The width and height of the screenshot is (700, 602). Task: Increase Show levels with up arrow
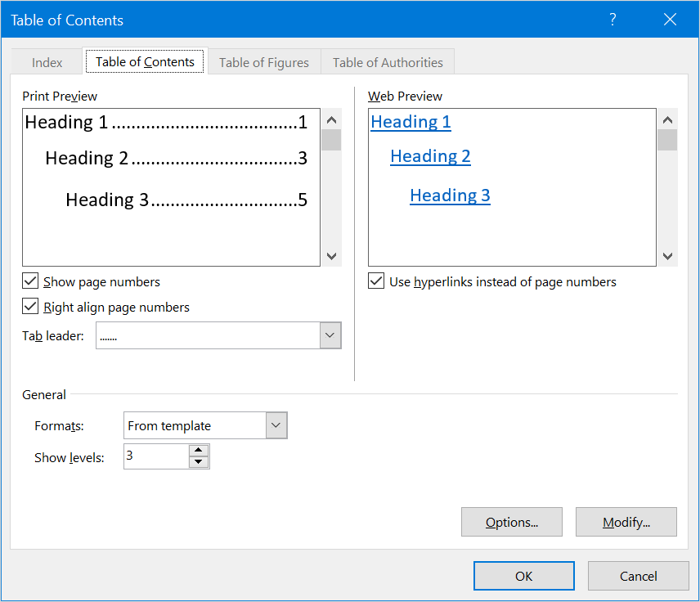pos(199,451)
